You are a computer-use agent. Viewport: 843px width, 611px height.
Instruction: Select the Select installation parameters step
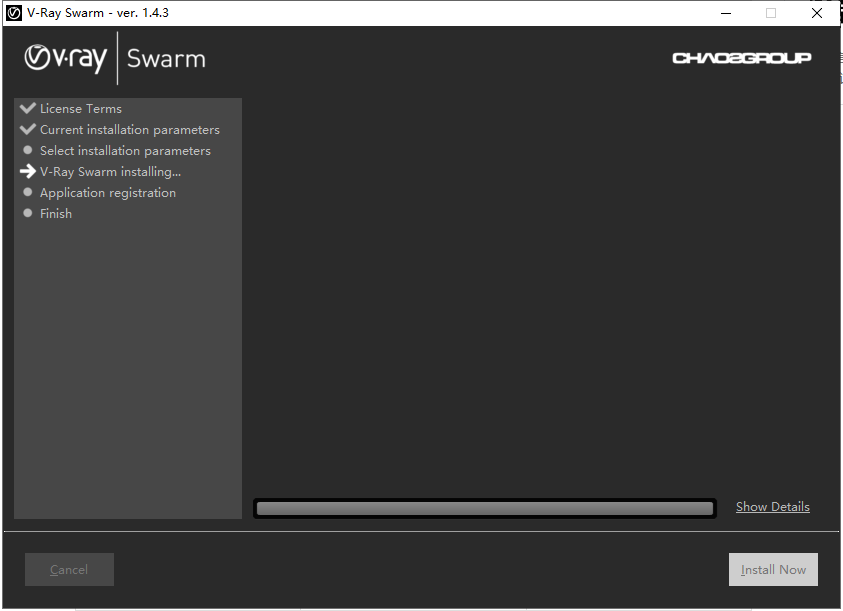125,151
